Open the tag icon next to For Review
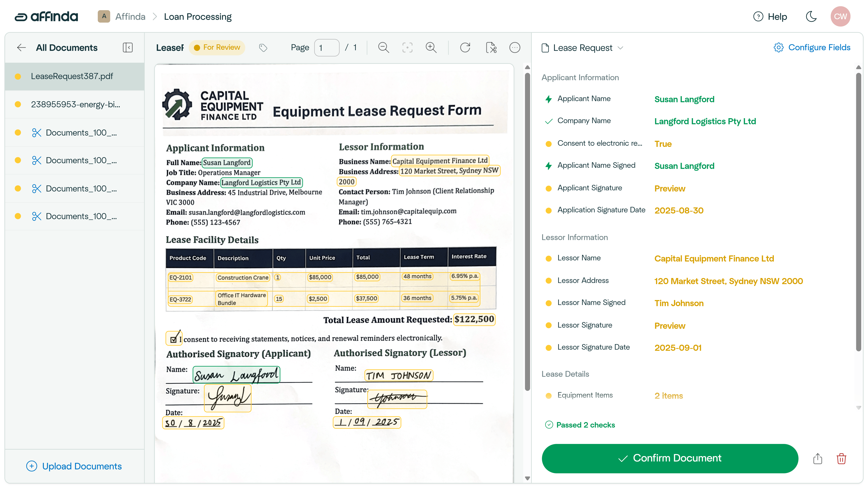Viewport: 868px width, 488px height. 263,47
